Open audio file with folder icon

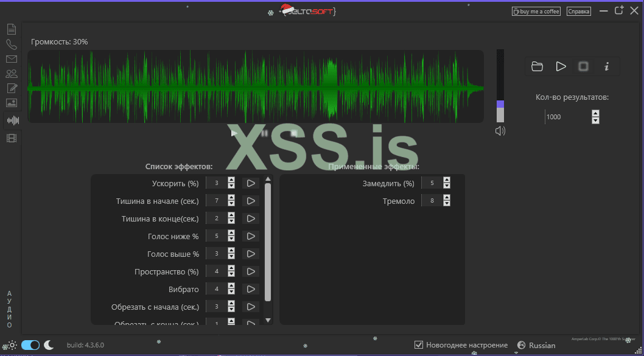537,66
